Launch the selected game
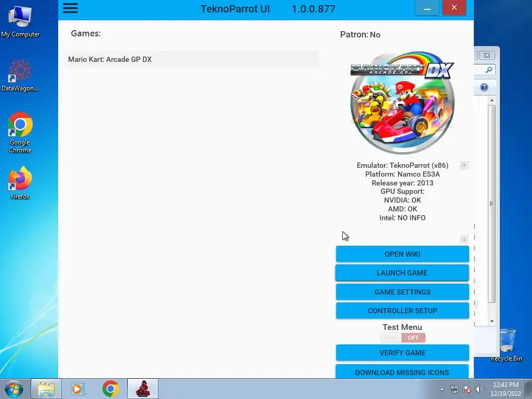Image resolution: width=532 pixels, height=399 pixels. [402, 273]
